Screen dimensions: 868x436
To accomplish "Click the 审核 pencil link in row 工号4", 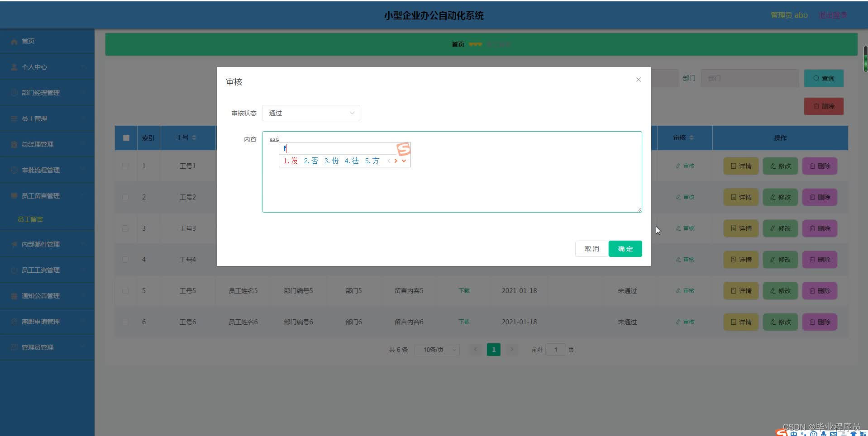I will (x=685, y=260).
